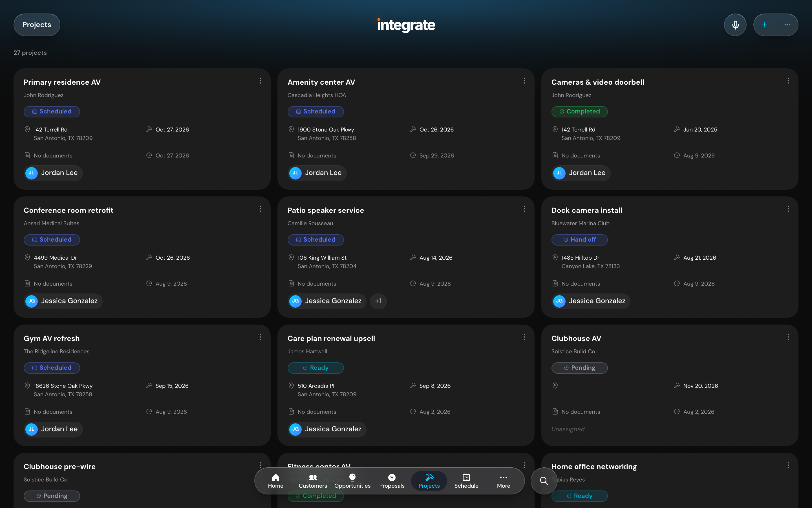
Task: Click the location pin icon beside 1900 Stone Oak Pkwy
Action: click(x=291, y=129)
